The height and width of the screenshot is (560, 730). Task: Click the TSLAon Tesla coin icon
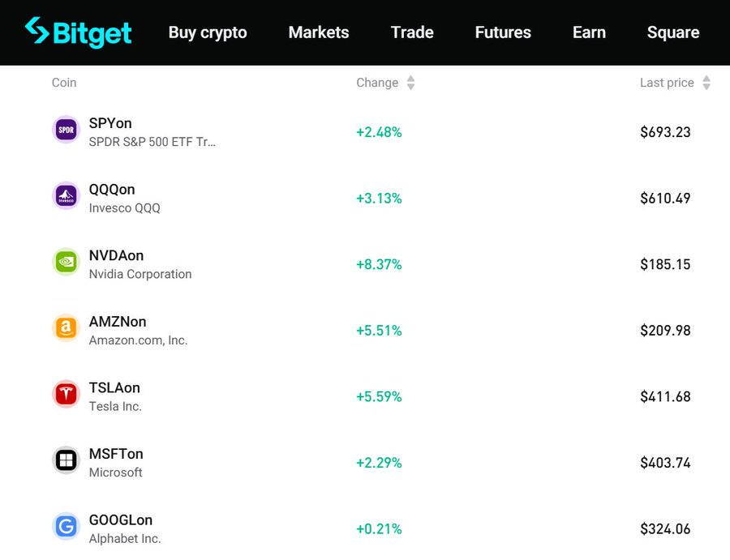pyautogui.click(x=66, y=395)
